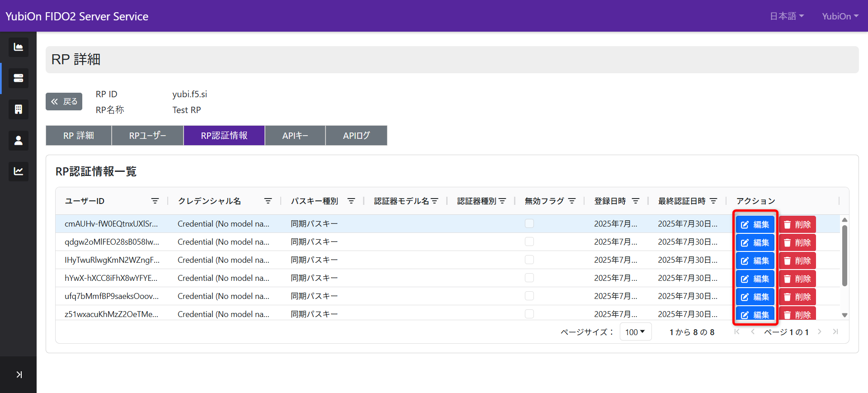This screenshot has height=393, width=868.
Task: Open filter menu for パスキー種別 column
Action: pos(351,201)
